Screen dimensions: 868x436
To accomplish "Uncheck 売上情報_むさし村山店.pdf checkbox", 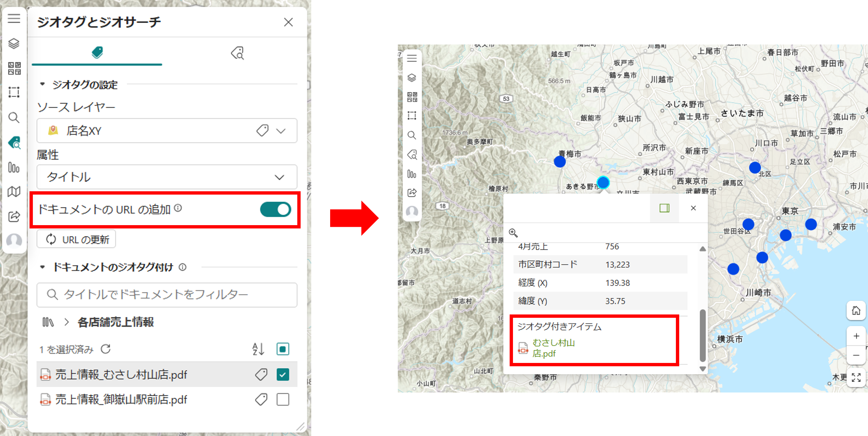I will pyautogui.click(x=282, y=374).
